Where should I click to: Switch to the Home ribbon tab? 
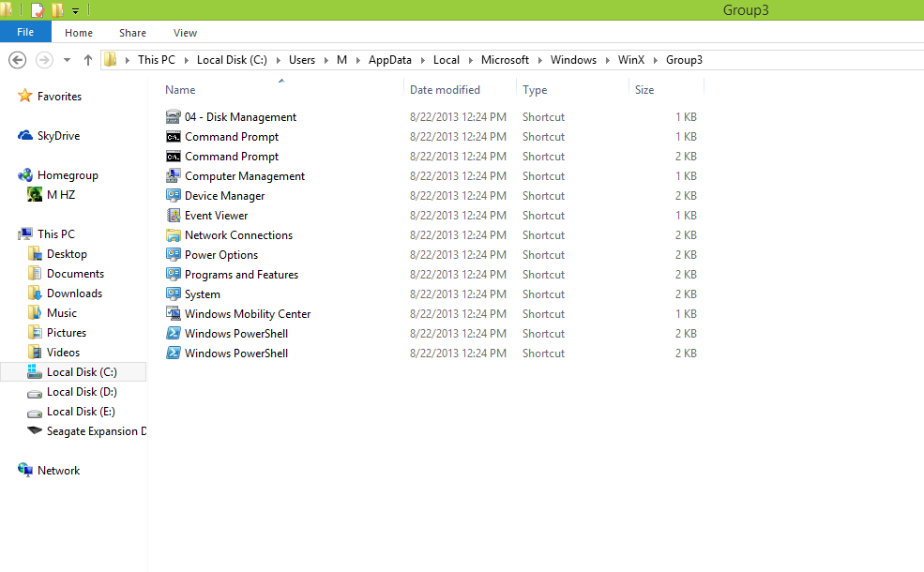pos(79,33)
